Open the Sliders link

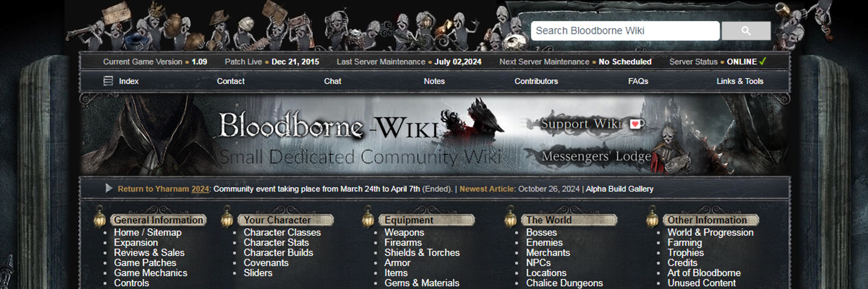(x=258, y=273)
